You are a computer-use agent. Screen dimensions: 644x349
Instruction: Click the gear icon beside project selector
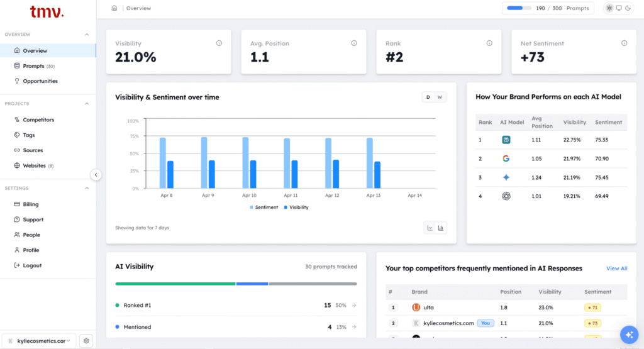[86, 341]
